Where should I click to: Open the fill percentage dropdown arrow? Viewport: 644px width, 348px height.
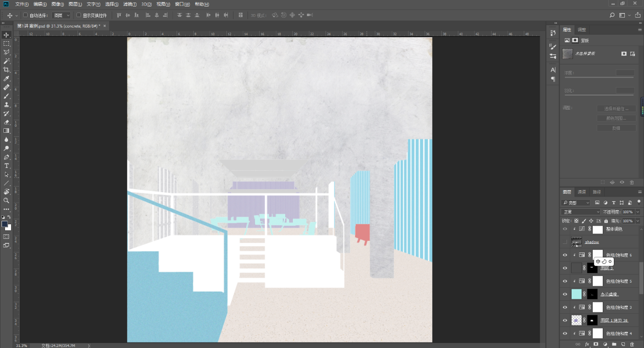click(637, 221)
